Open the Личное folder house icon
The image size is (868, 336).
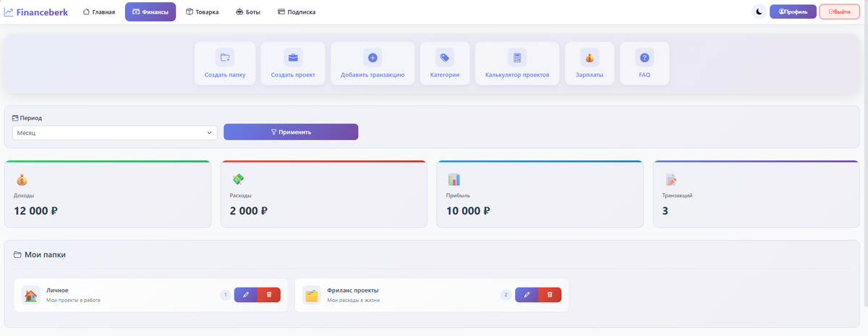click(30, 295)
